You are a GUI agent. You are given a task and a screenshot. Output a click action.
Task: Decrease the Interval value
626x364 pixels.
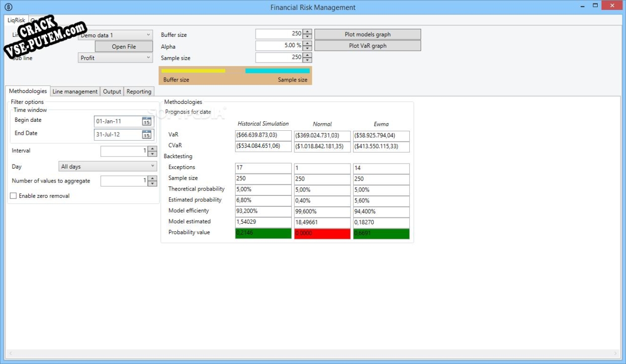[x=153, y=154]
